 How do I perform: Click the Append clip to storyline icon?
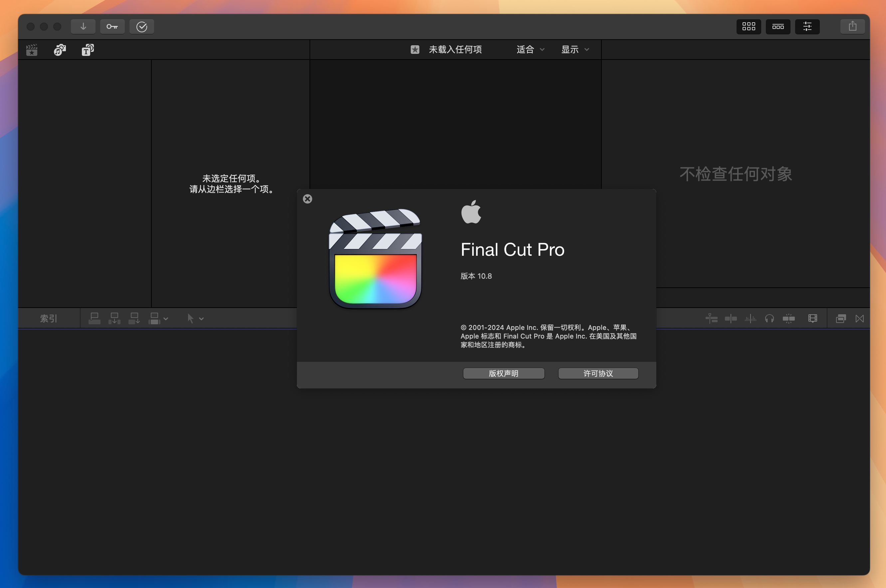(134, 318)
